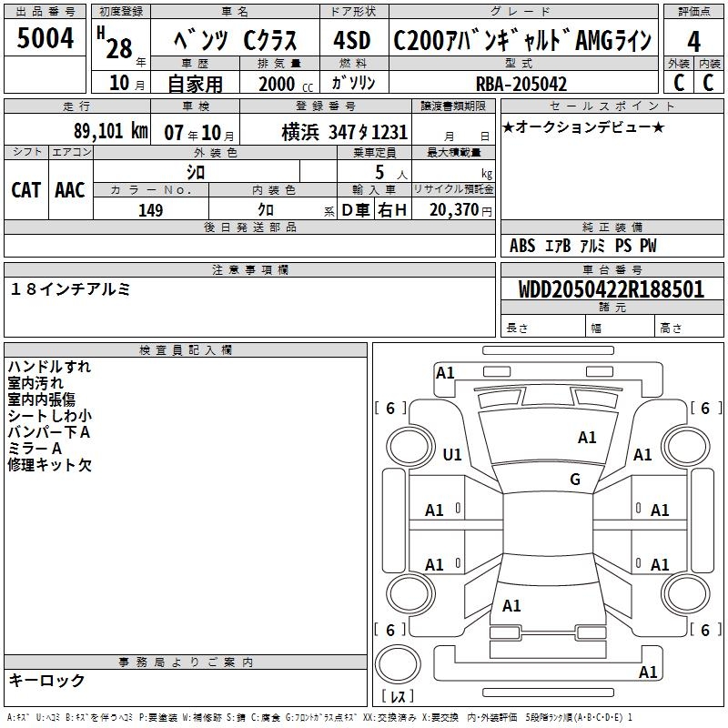Click the fuel type ガソリン
The width and height of the screenshot is (728, 728).
click(353, 83)
